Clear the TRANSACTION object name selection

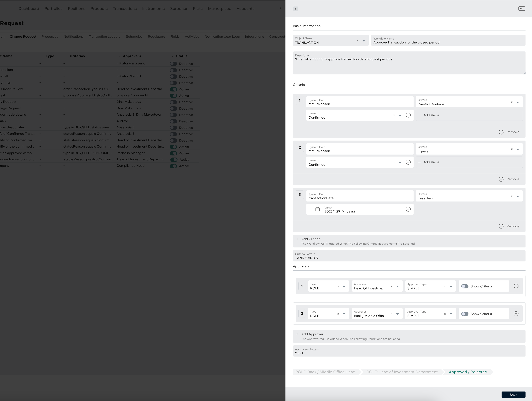tap(357, 41)
